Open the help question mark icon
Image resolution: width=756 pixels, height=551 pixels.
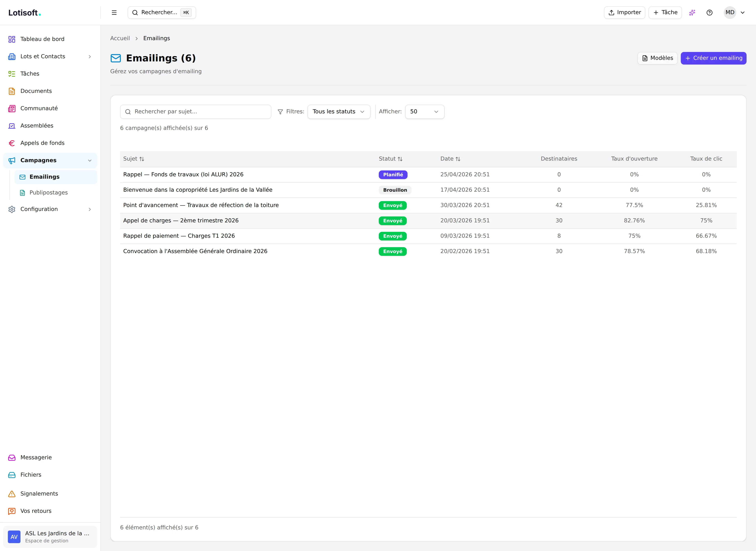coord(710,13)
